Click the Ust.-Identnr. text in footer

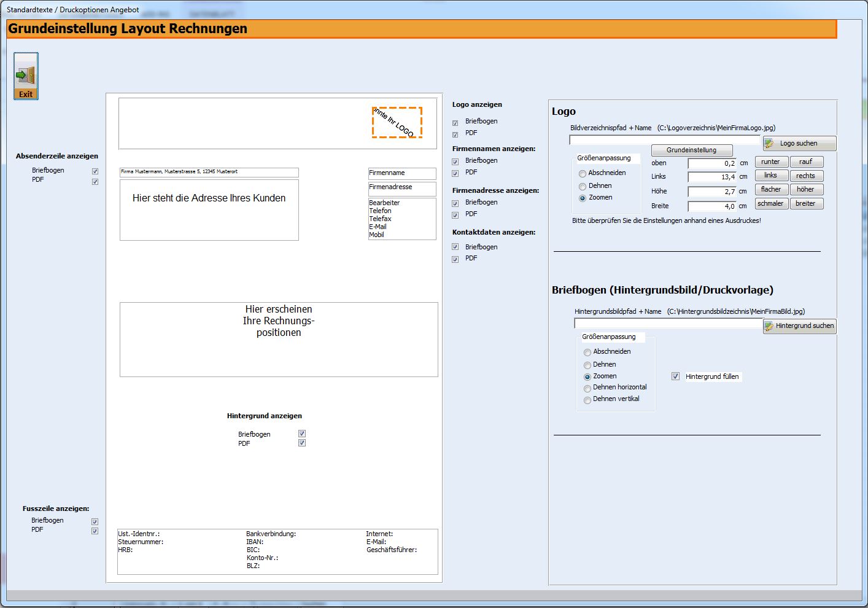click(x=139, y=534)
